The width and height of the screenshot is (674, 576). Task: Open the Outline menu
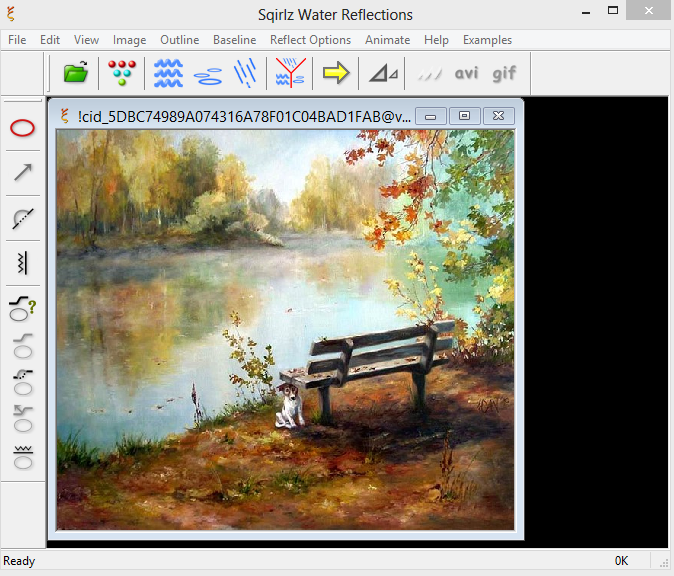point(180,40)
